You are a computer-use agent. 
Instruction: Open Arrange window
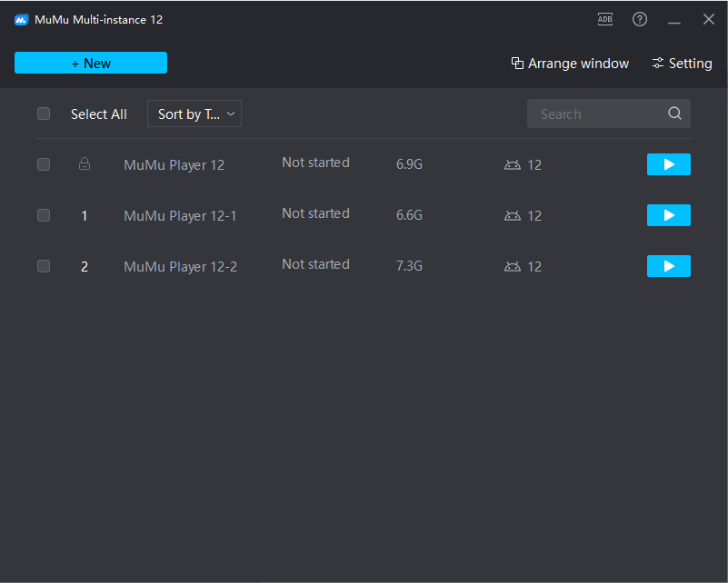click(570, 63)
